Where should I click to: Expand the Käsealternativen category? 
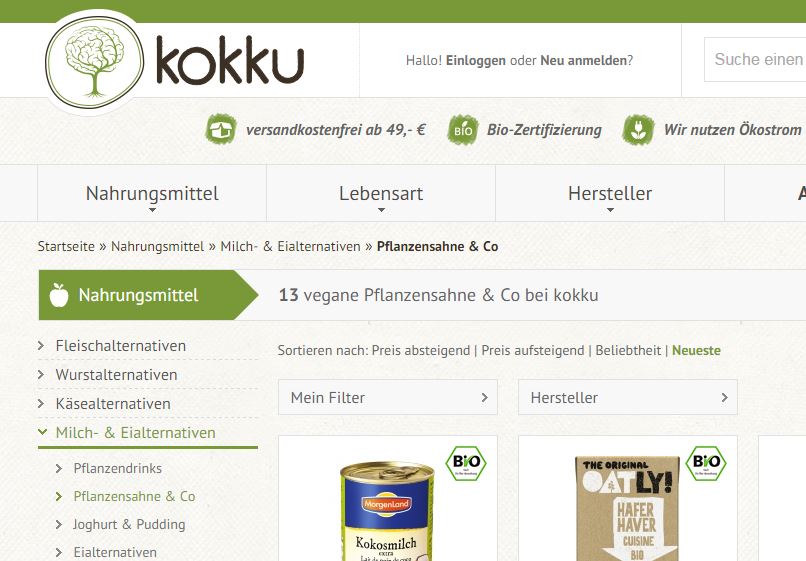113,404
